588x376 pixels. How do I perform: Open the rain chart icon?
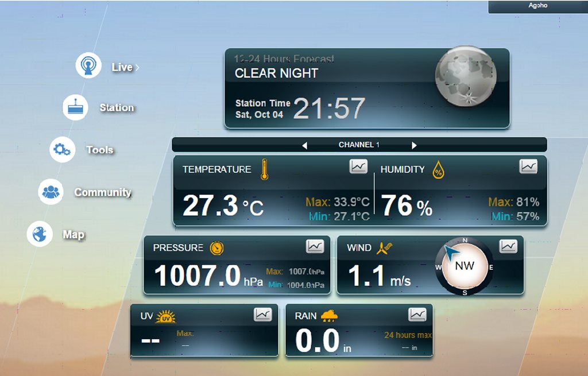(417, 314)
